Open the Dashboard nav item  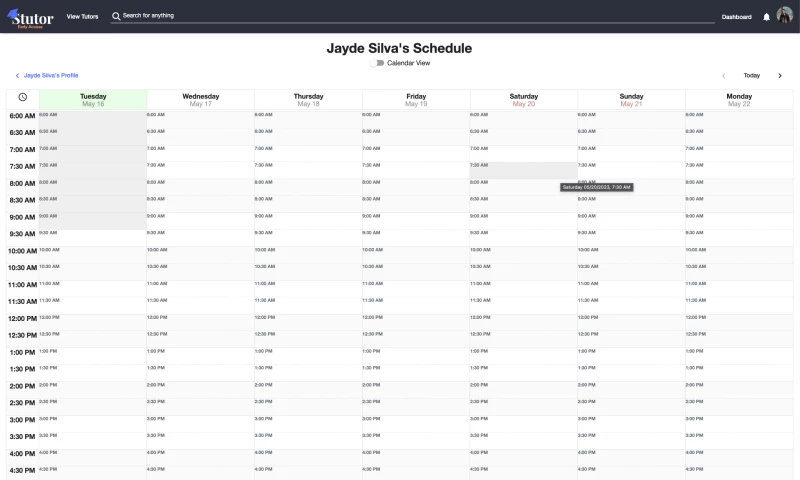(x=736, y=17)
